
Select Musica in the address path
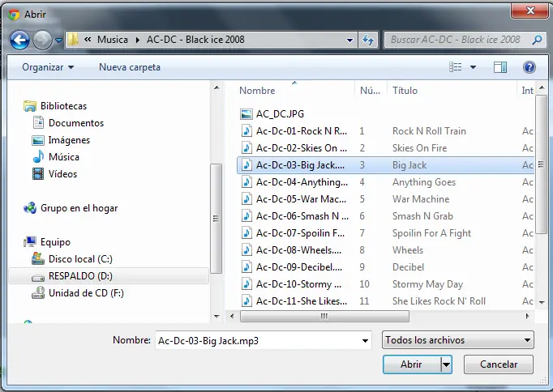coord(113,40)
